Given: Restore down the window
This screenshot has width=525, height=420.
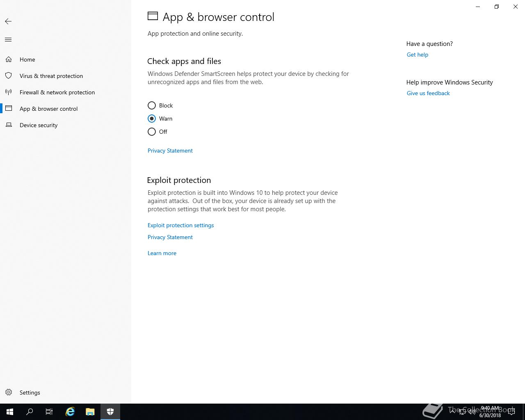Looking at the screenshot, I should pyautogui.click(x=497, y=7).
